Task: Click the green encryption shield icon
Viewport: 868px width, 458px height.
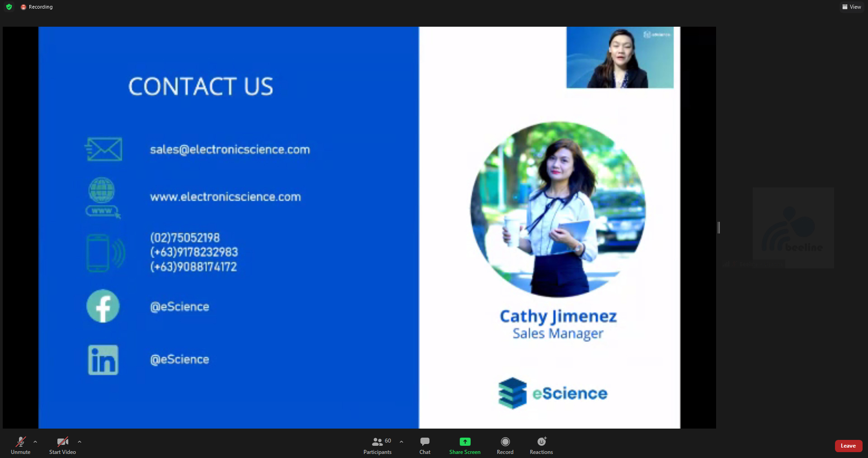Action: pyautogui.click(x=9, y=7)
